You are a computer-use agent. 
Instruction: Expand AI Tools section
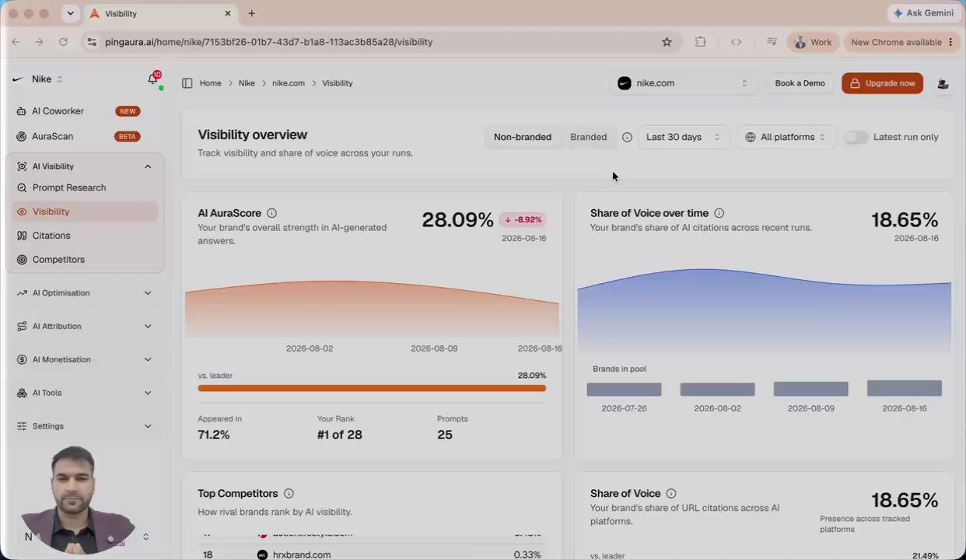(x=84, y=394)
